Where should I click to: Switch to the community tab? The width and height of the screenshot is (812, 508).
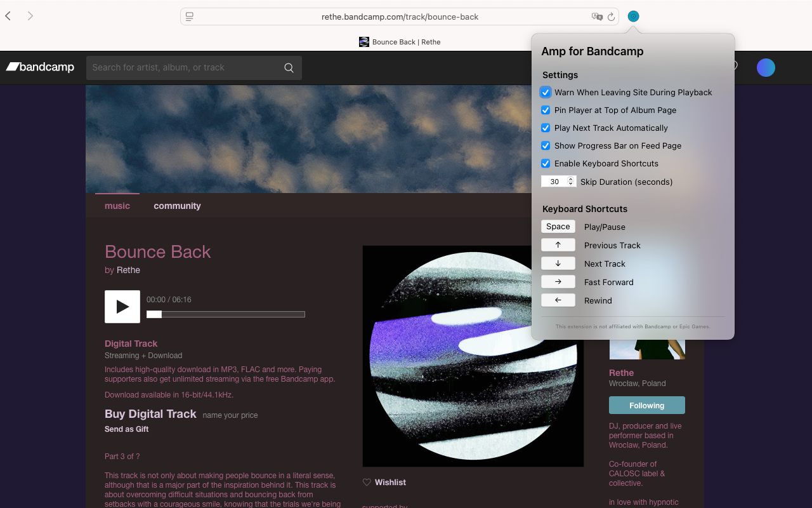177,206
